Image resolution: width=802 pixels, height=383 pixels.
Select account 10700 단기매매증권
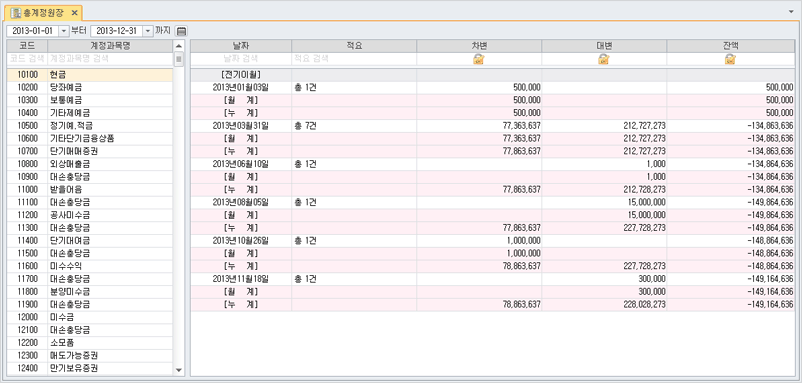click(90, 151)
